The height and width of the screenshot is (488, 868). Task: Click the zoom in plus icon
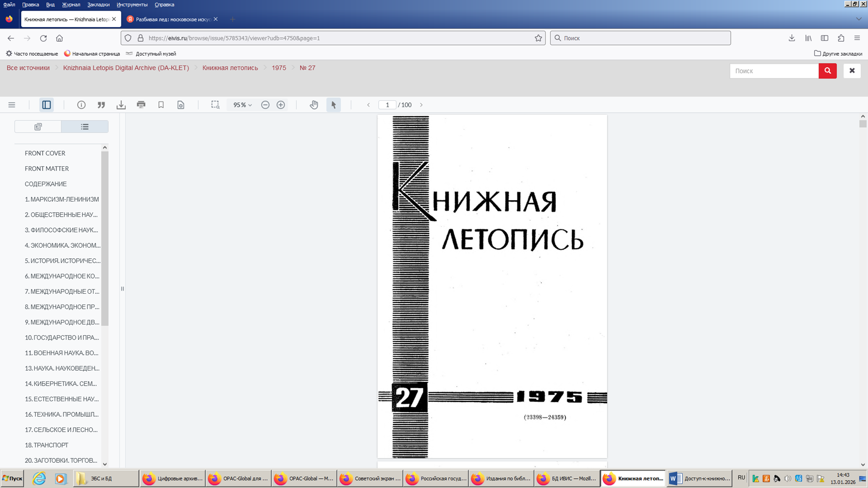[281, 105]
